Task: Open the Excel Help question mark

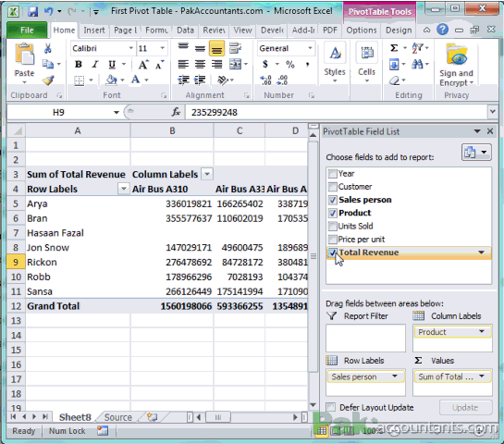Action: (x=442, y=30)
